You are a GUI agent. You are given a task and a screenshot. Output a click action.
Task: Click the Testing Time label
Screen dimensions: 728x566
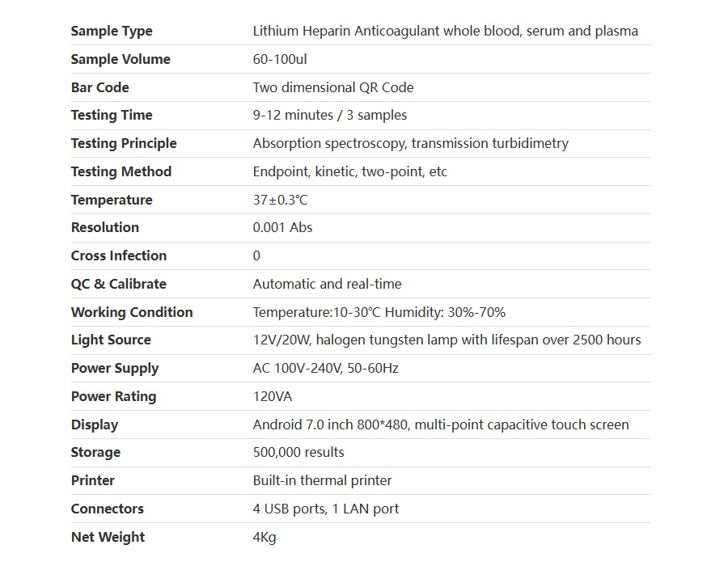tap(112, 115)
